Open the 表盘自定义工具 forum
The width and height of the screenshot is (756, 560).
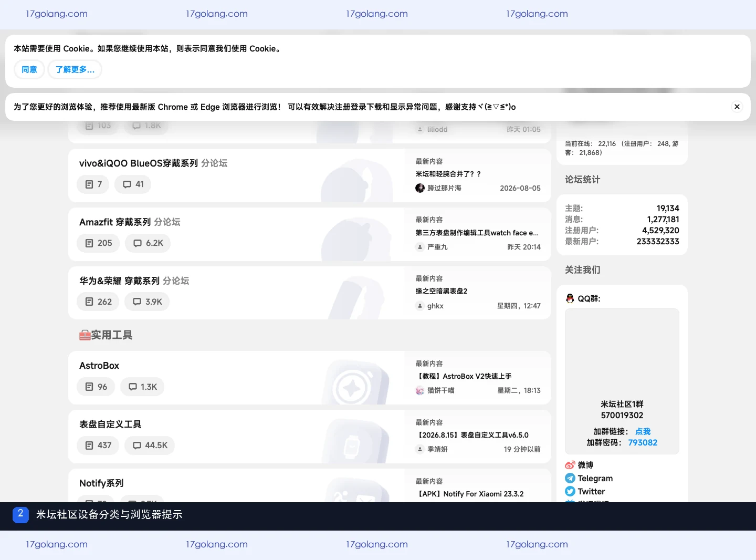[x=110, y=424]
